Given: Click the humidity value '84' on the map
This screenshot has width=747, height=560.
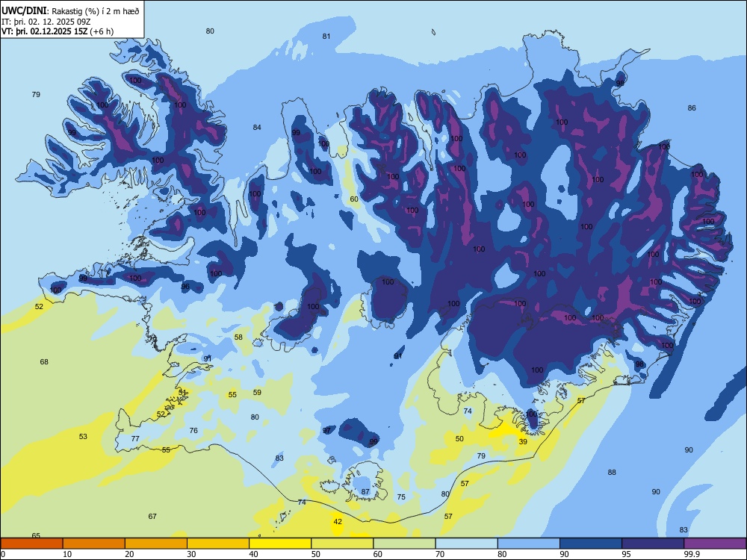Looking at the screenshot, I should pos(257,127).
